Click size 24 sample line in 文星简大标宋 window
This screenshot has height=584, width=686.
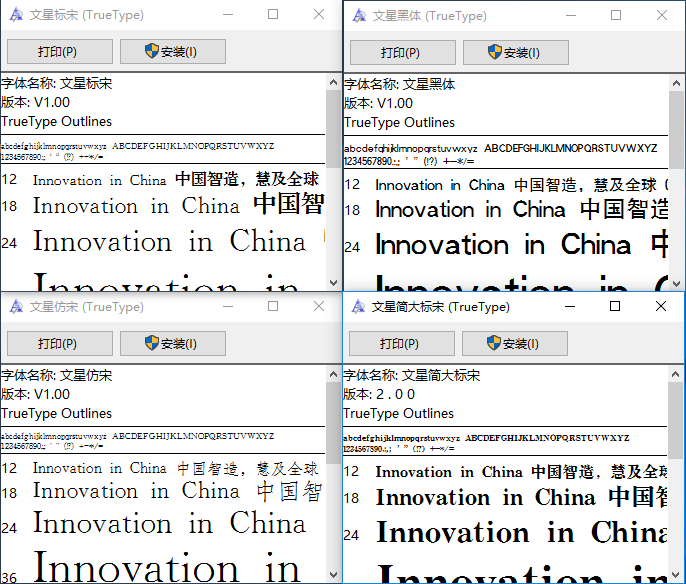[505, 533]
